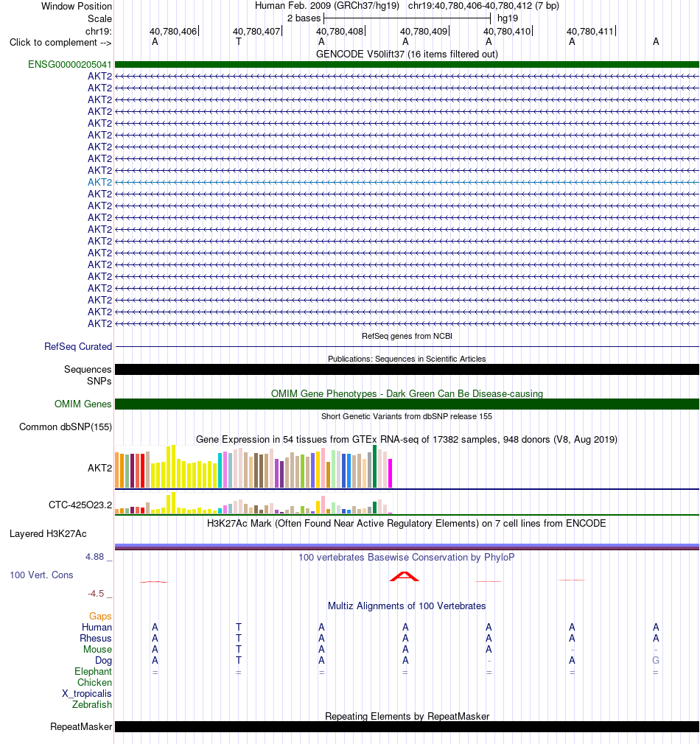Image resolution: width=700 pixels, height=744 pixels.
Task: Click the 4.88 upper scale value
Action: point(94,557)
